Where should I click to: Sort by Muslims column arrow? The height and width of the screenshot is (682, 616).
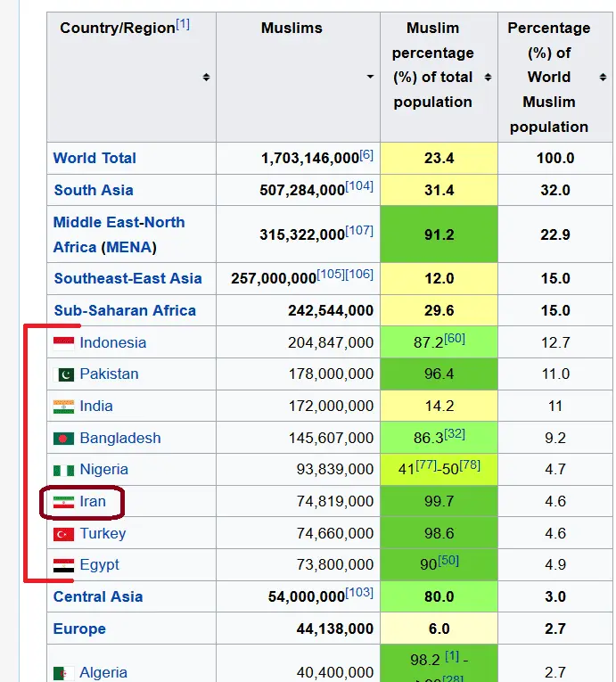click(x=370, y=77)
